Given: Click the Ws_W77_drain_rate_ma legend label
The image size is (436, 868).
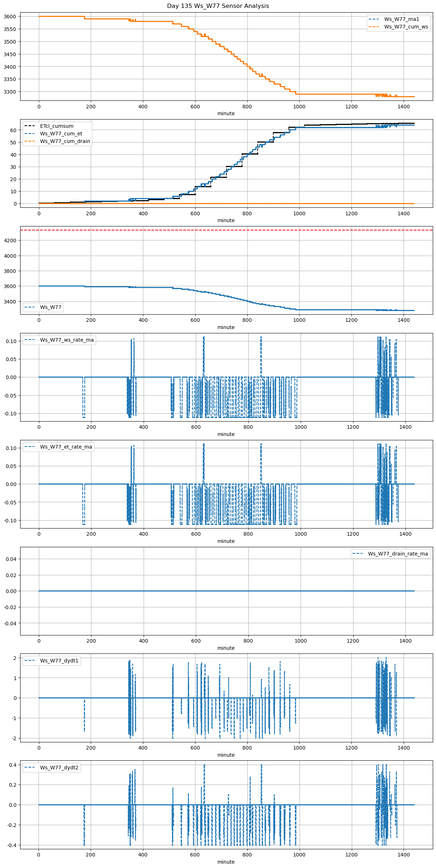Looking at the screenshot, I should click(398, 554).
